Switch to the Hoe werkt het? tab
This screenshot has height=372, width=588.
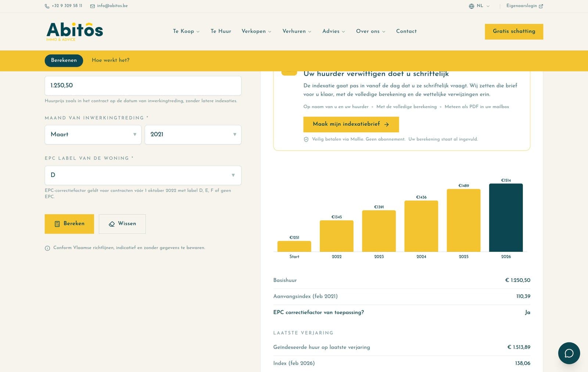(111, 60)
